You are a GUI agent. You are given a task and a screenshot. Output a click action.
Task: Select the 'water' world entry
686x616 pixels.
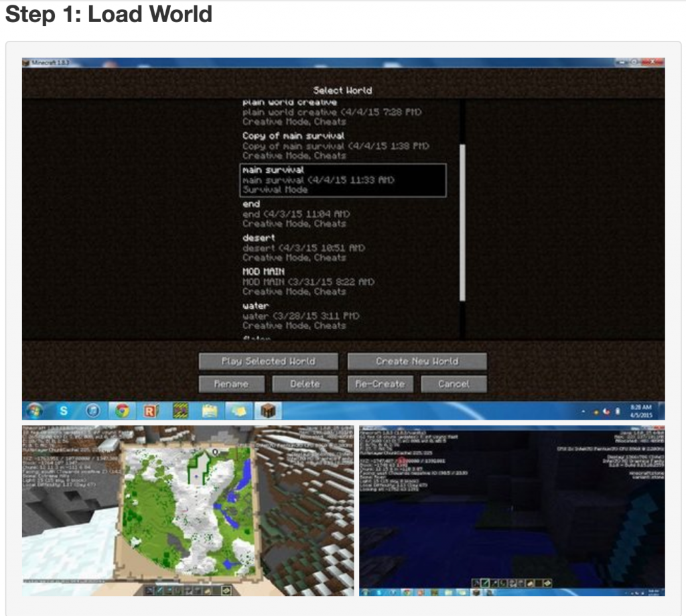[343, 316]
